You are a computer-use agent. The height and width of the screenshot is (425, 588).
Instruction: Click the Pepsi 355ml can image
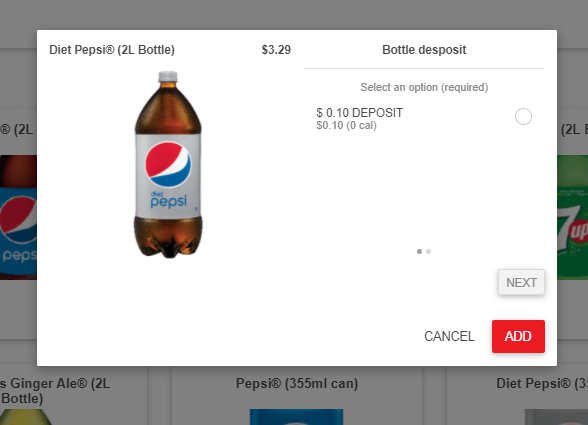(x=296, y=417)
